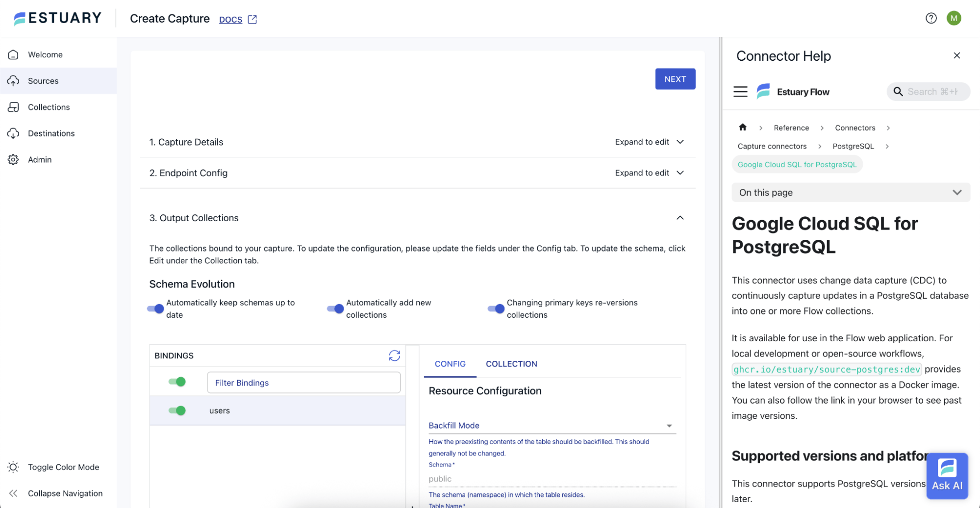Click the Capture connectors breadcrumb

pos(772,146)
